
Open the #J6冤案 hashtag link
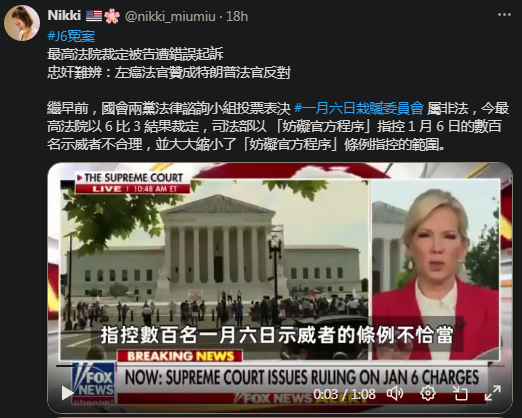71,36
